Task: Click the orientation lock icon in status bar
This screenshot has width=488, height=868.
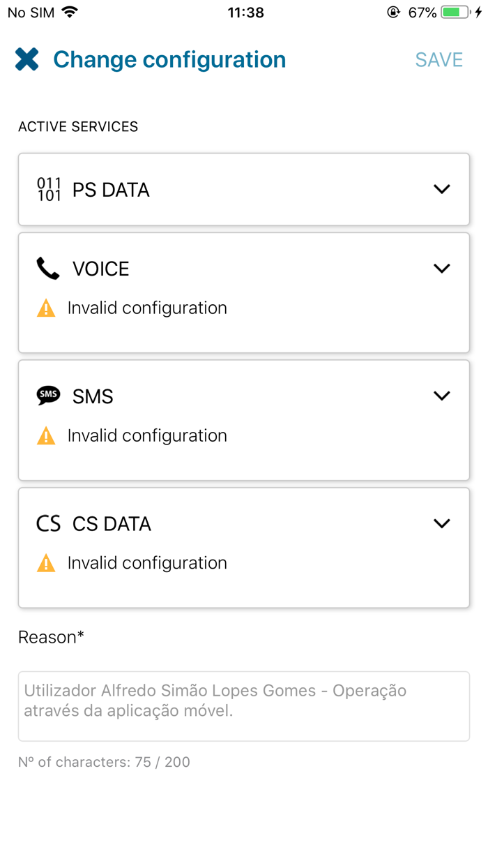Action: click(x=394, y=11)
